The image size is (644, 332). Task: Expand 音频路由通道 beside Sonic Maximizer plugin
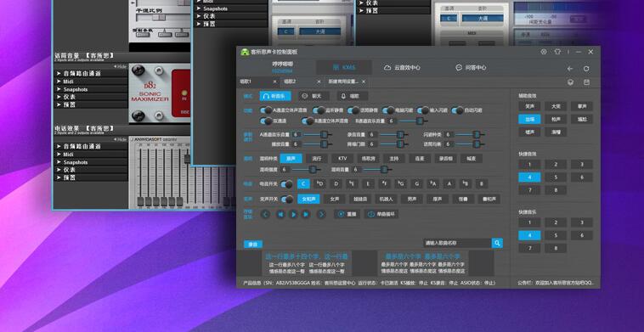point(91,74)
